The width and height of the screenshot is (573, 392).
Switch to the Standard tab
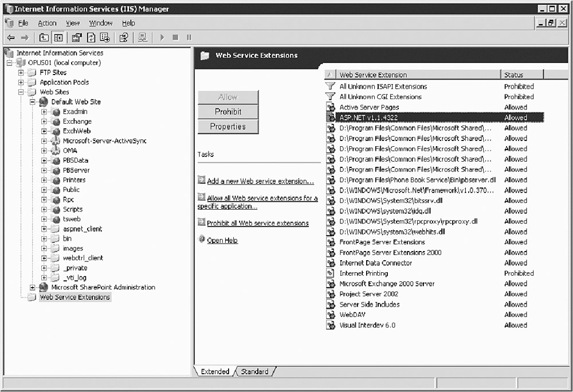pyautogui.click(x=254, y=371)
